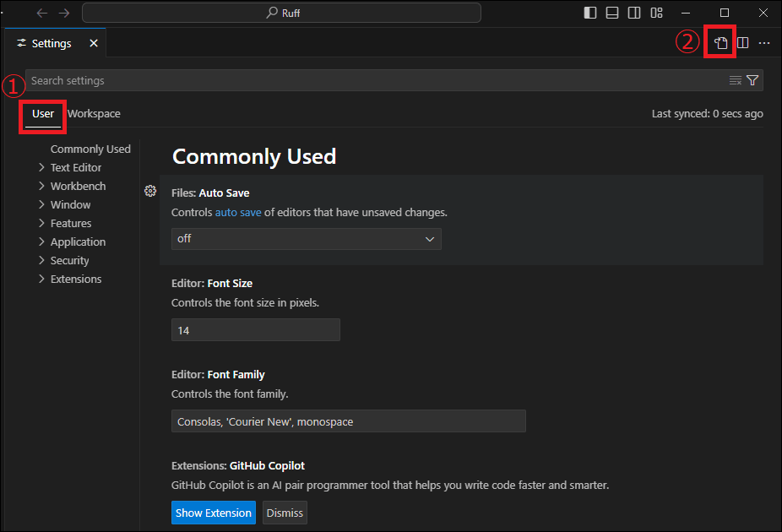The width and height of the screenshot is (782, 532).
Task: Click the search icon in the Ruff command bar
Action: 272,13
